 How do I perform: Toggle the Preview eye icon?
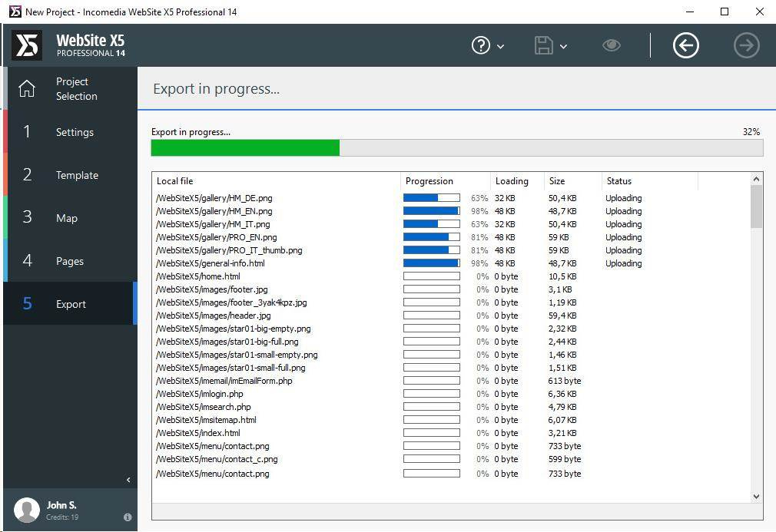point(611,45)
